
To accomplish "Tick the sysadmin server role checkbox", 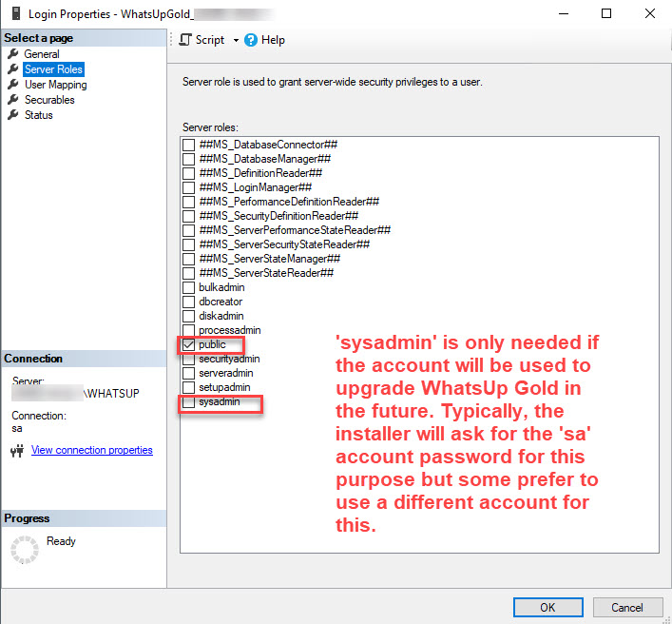I will pyautogui.click(x=188, y=401).
